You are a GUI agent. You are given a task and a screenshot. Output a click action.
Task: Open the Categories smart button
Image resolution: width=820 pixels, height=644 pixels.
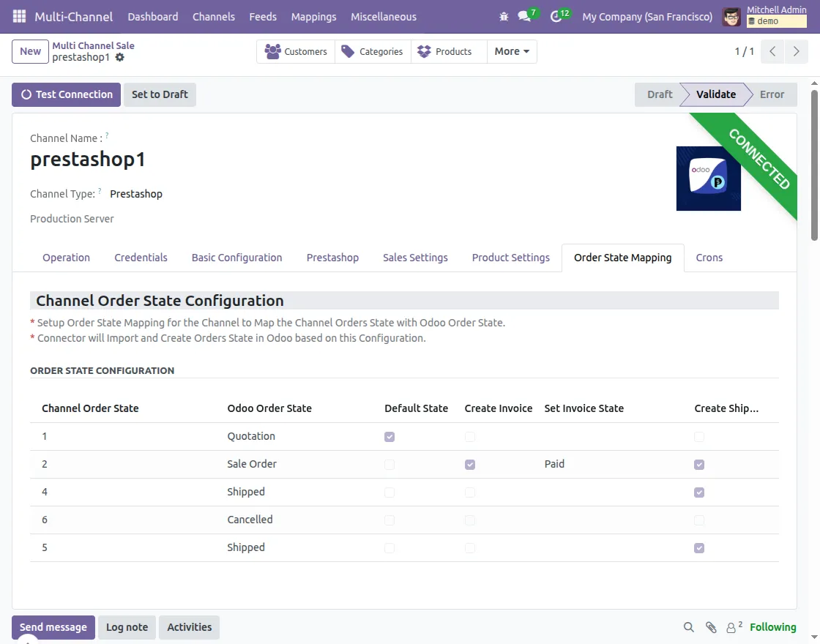coord(372,51)
